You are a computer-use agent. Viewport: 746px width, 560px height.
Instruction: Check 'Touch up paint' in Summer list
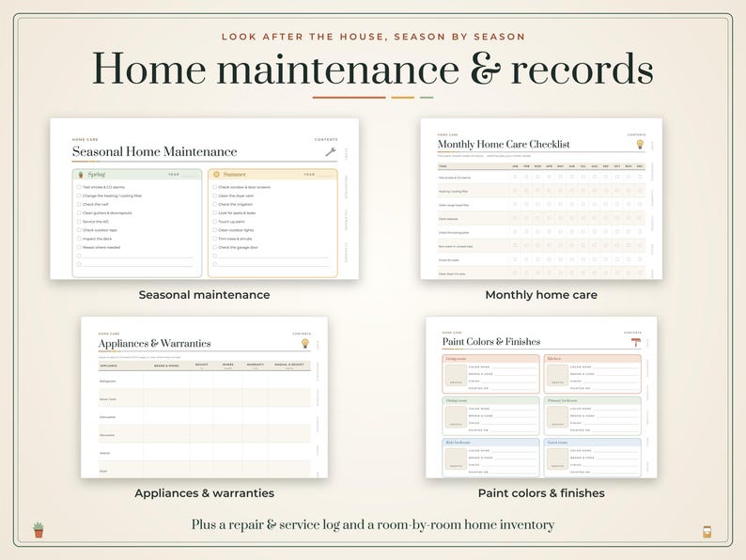pos(214,222)
